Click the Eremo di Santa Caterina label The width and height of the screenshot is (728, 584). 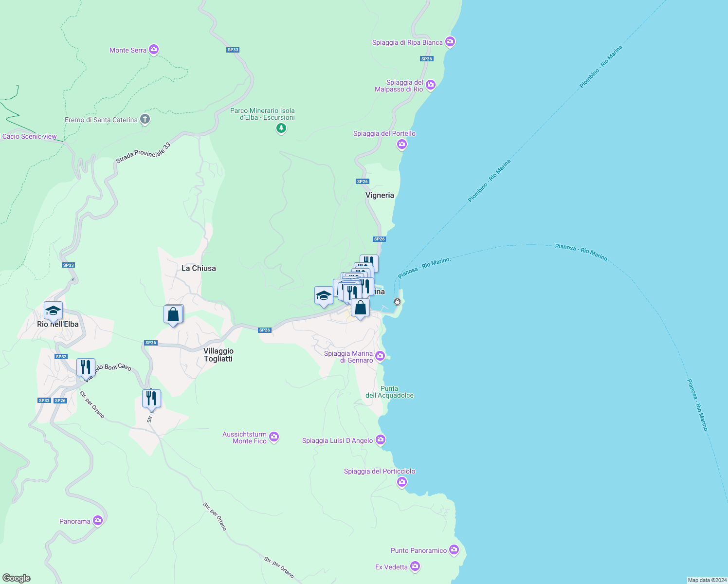(x=101, y=120)
